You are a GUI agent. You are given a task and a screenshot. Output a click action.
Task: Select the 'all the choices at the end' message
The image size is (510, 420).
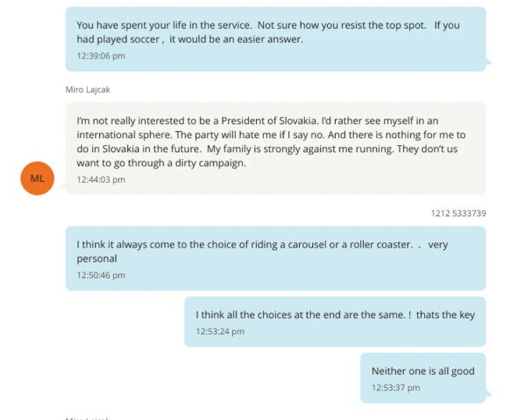tap(334, 315)
